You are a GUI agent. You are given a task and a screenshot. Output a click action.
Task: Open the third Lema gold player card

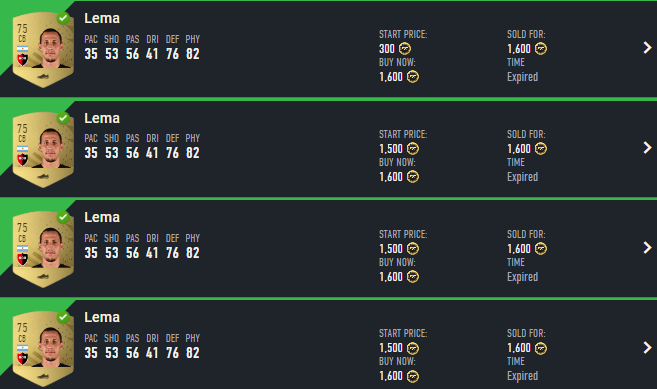tap(44, 249)
